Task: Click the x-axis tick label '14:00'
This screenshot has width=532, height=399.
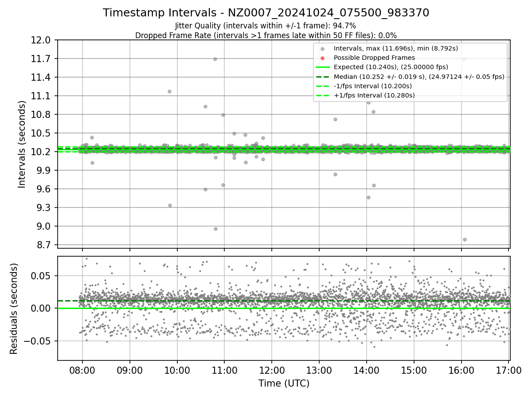Action: (366, 370)
